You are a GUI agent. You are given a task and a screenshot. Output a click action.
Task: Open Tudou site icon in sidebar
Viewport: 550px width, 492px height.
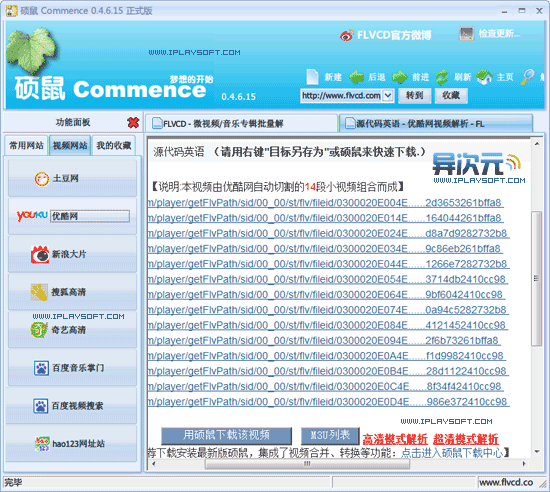tap(42, 179)
